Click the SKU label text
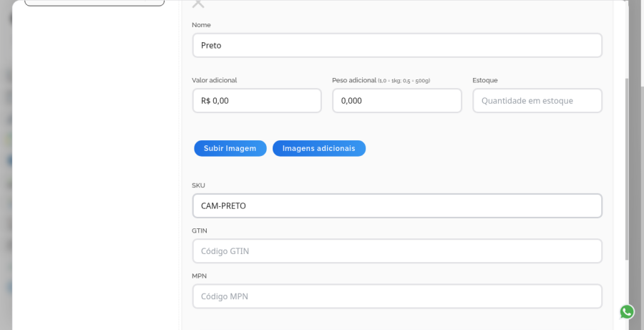Viewport: 644px width, 330px height. click(x=198, y=185)
